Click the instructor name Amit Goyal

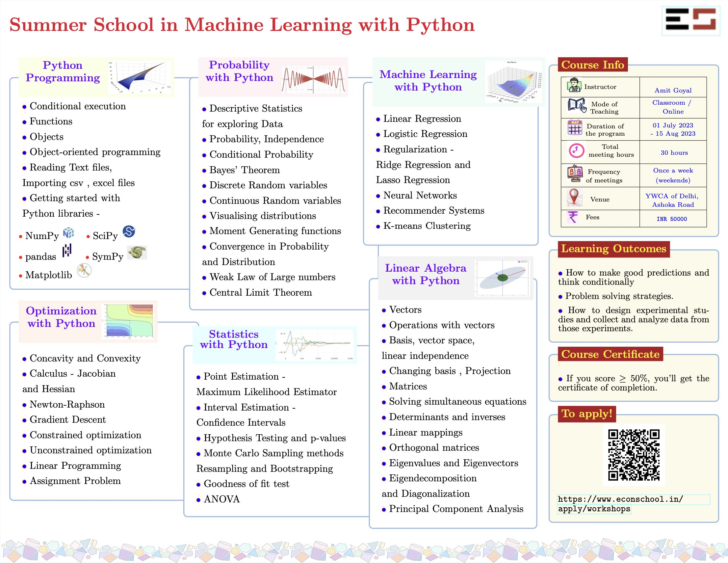(x=673, y=91)
